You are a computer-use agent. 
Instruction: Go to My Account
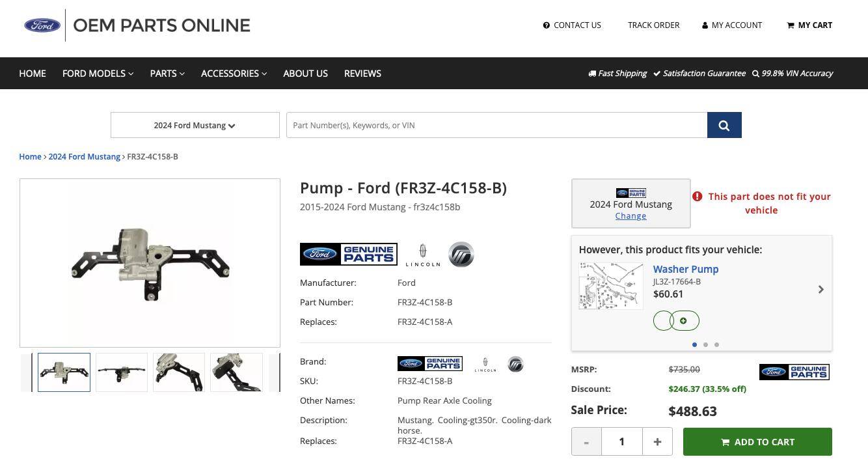[x=732, y=25]
